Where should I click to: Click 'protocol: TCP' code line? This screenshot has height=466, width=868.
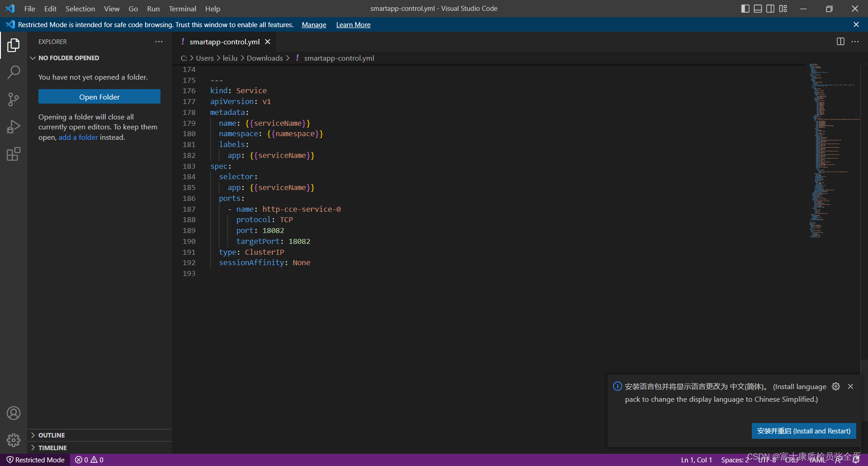264,219
